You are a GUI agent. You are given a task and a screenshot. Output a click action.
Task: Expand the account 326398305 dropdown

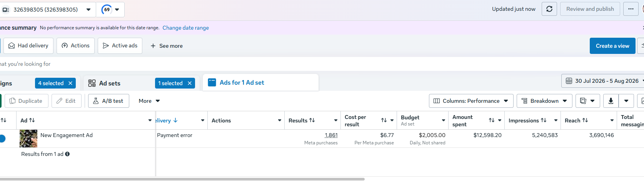(x=88, y=10)
